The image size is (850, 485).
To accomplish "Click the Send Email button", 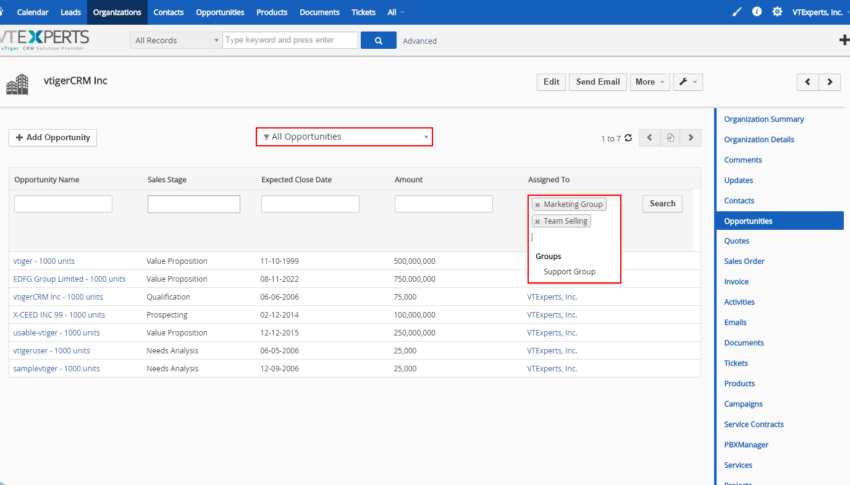I will (598, 82).
